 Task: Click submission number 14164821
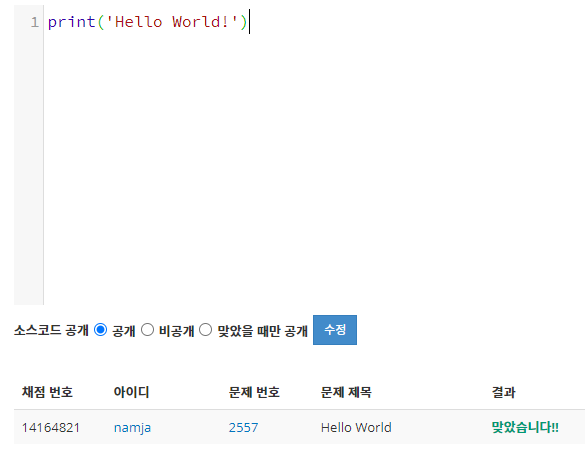pos(51,427)
